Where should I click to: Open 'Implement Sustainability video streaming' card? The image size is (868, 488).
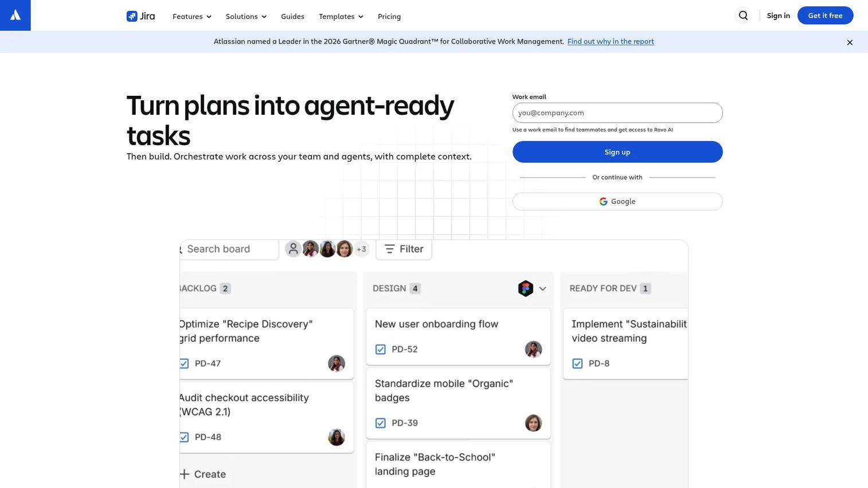[625, 343]
